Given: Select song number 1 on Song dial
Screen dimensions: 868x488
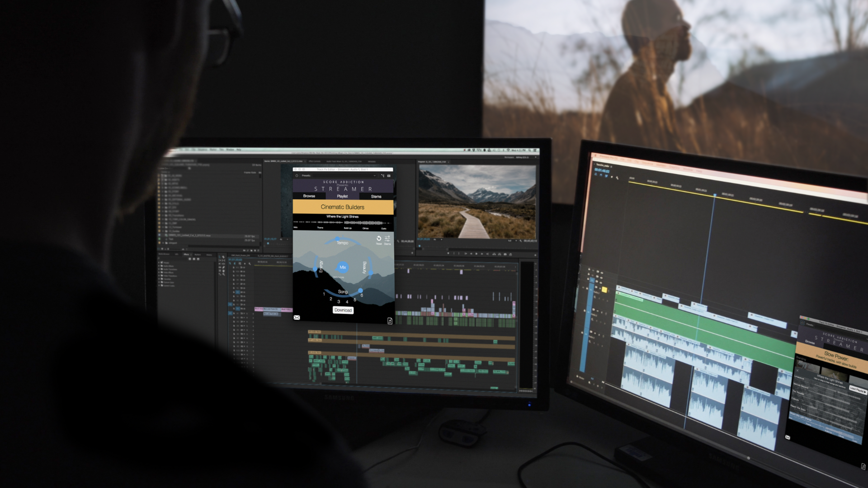Looking at the screenshot, I should click(324, 294).
